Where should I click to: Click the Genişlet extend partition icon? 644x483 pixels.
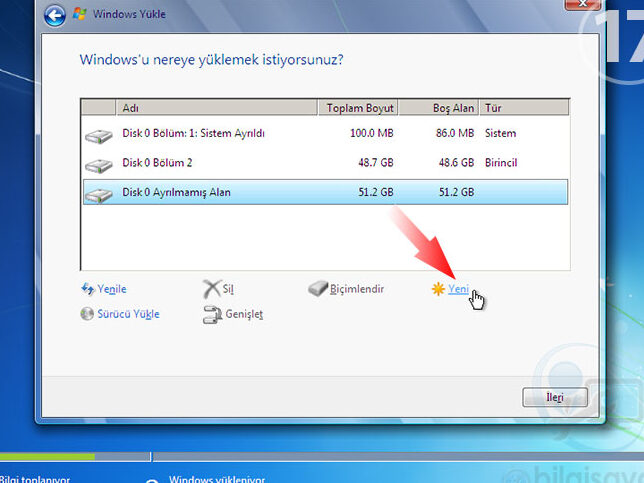click(x=212, y=315)
